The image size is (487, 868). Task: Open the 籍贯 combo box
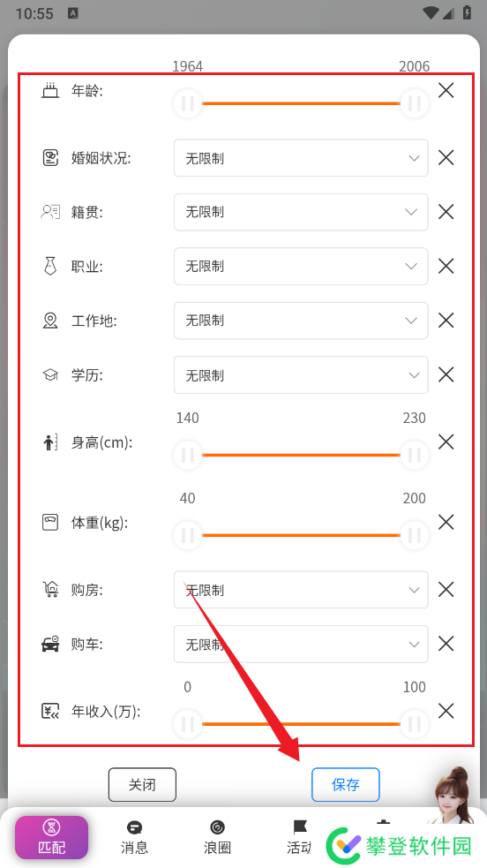pyautogui.click(x=301, y=212)
